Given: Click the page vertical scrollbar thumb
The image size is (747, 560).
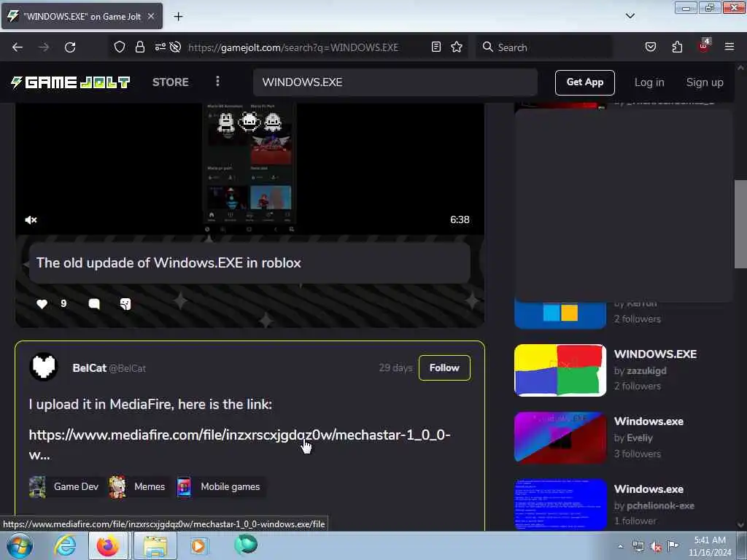Looking at the screenshot, I should point(740,224).
